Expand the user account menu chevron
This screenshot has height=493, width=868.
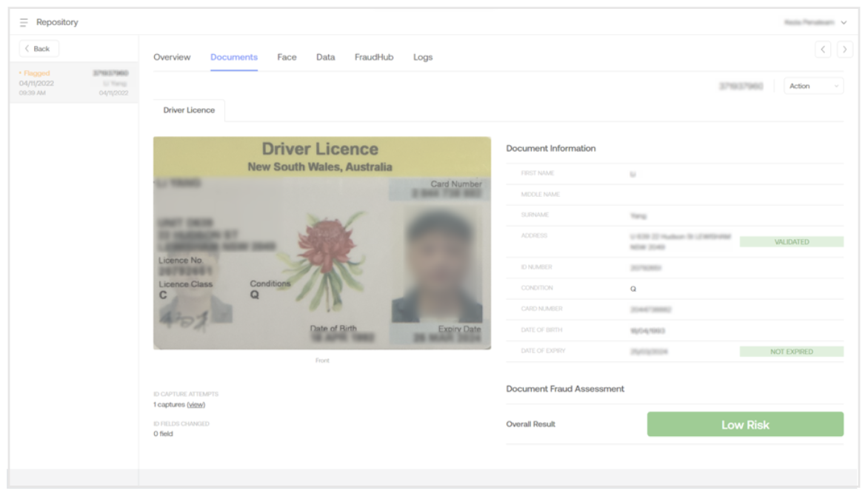(x=844, y=23)
